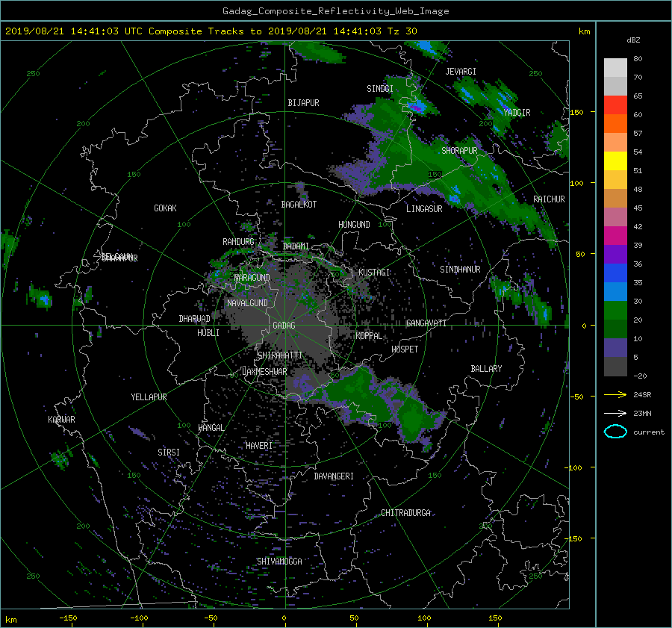Click the blue 35 dBZ legend swatch
Screen dimensions: 672x628
point(615,273)
